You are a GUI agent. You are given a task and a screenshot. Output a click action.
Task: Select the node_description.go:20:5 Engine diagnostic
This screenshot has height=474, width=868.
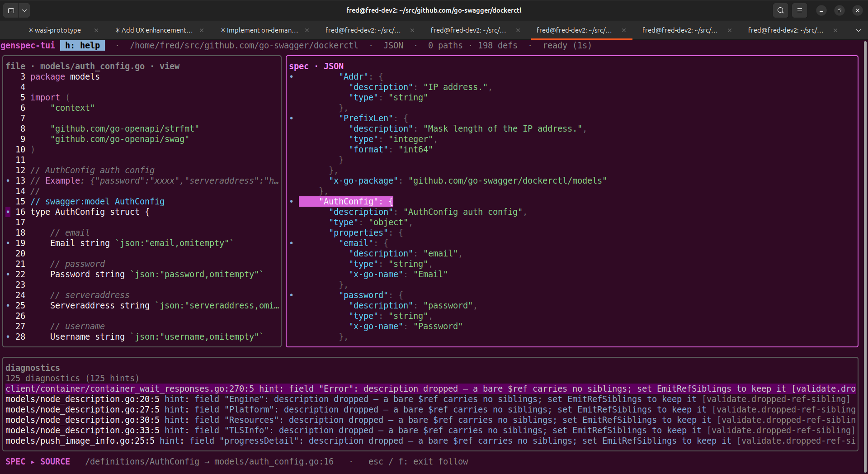pos(428,399)
